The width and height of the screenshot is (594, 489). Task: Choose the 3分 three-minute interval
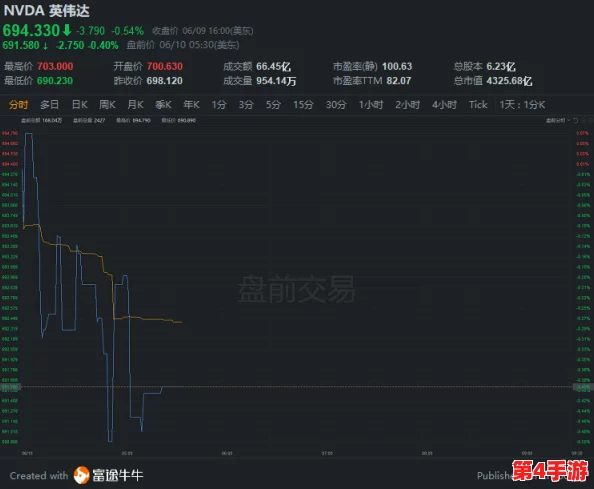pyautogui.click(x=246, y=105)
